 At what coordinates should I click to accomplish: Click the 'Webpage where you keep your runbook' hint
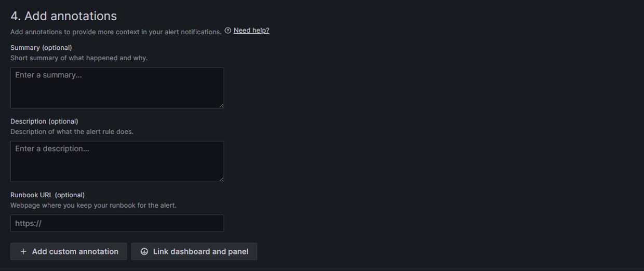tap(93, 206)
